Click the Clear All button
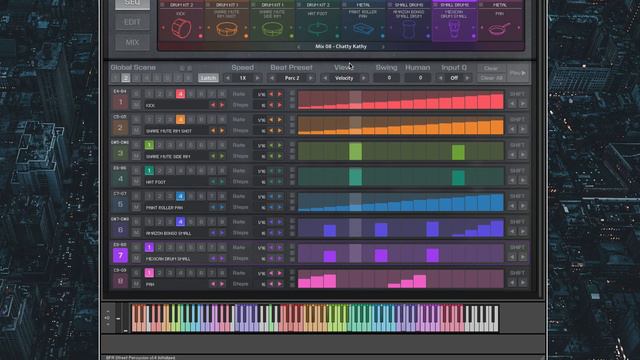Image resolution: width=640 pixels, height=360 pixels. (491, 78)
